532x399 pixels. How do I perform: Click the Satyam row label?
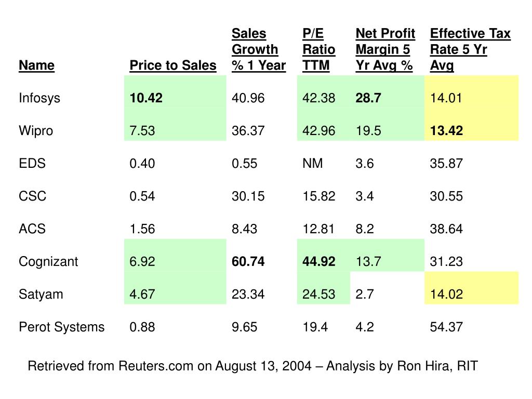click(x=41, y=294)
